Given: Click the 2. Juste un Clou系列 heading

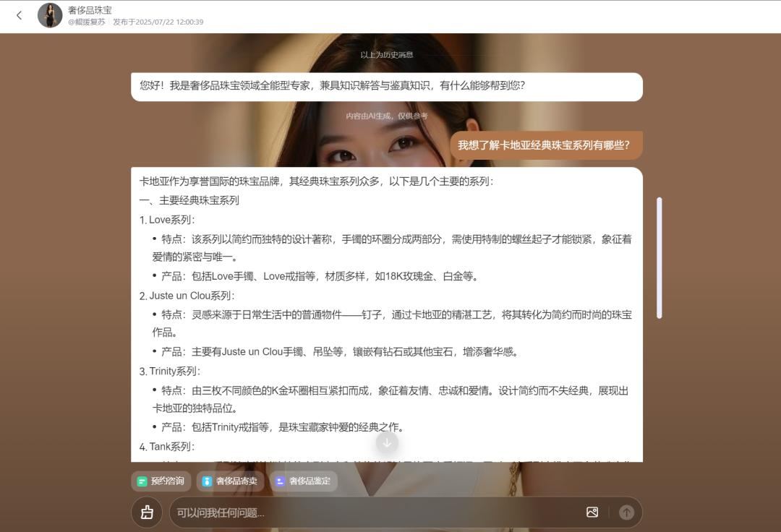Looking at the screenshot, I should (x=187, y=296).
